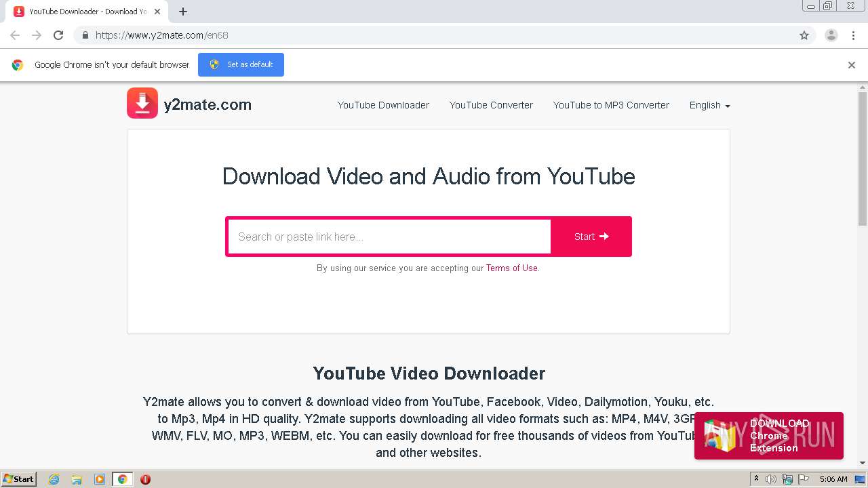Click the Start button with arrow
Image resolution: width=868 pixels, height=488 pixels.
coord(591,237)
